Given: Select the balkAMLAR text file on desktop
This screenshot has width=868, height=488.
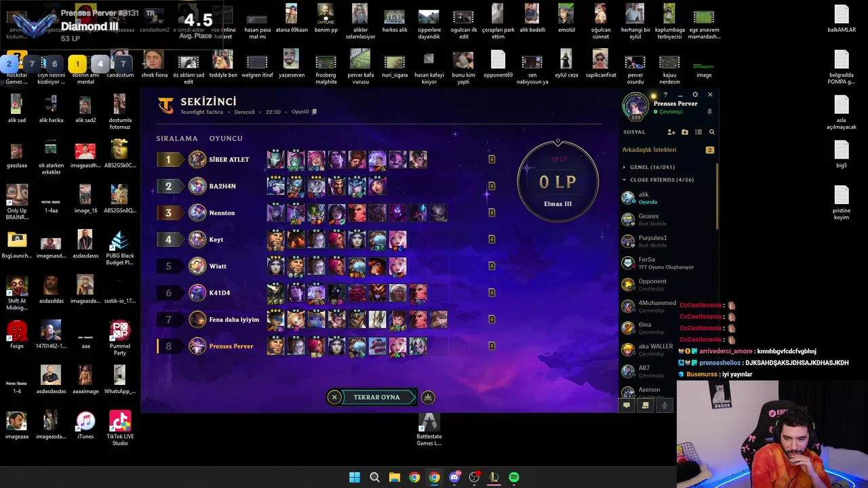Looking at the screenshot, I should pyautogui.click(x=842, y=19).
